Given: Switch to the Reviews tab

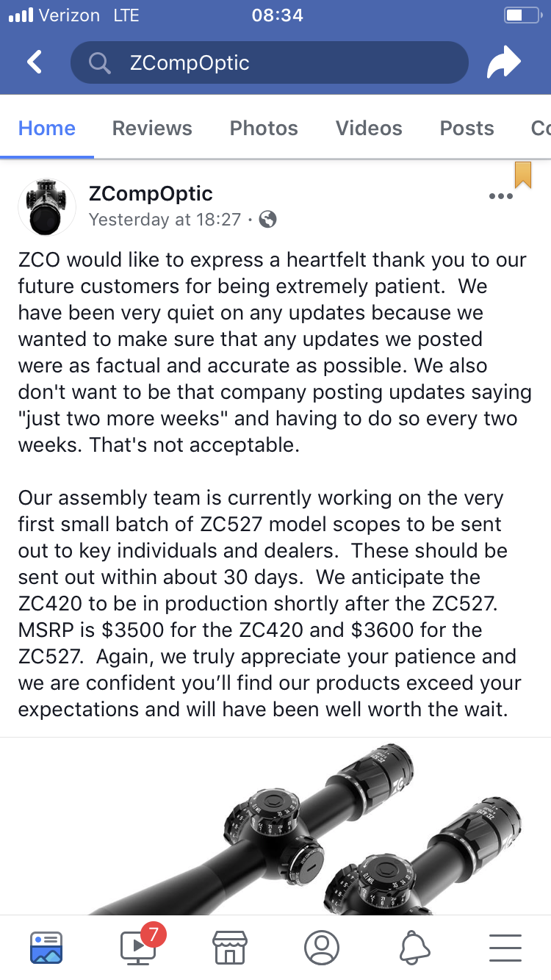Looking at the screenshot, I should (152, 128).
